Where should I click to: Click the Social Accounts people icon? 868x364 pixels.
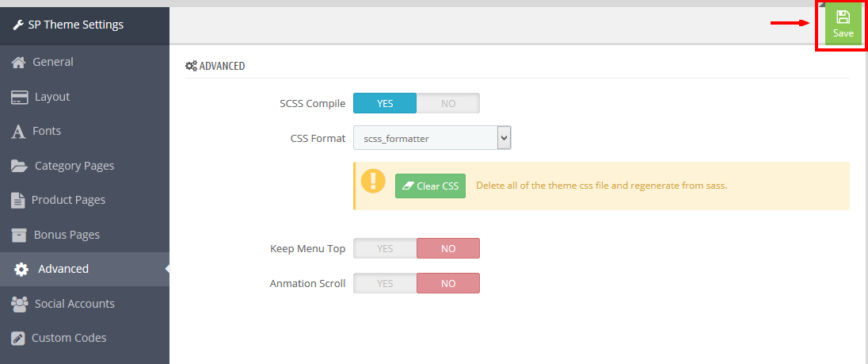click(x=19, y=305)
